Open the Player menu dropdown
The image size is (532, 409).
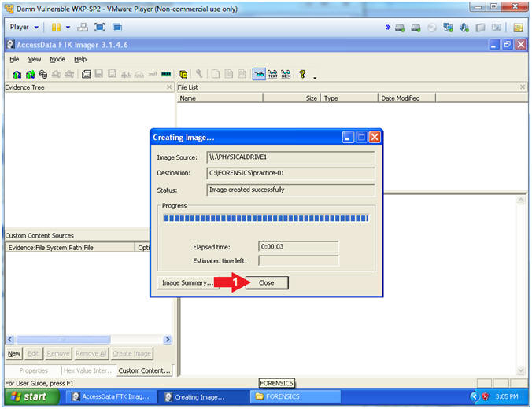click(24, 27)
